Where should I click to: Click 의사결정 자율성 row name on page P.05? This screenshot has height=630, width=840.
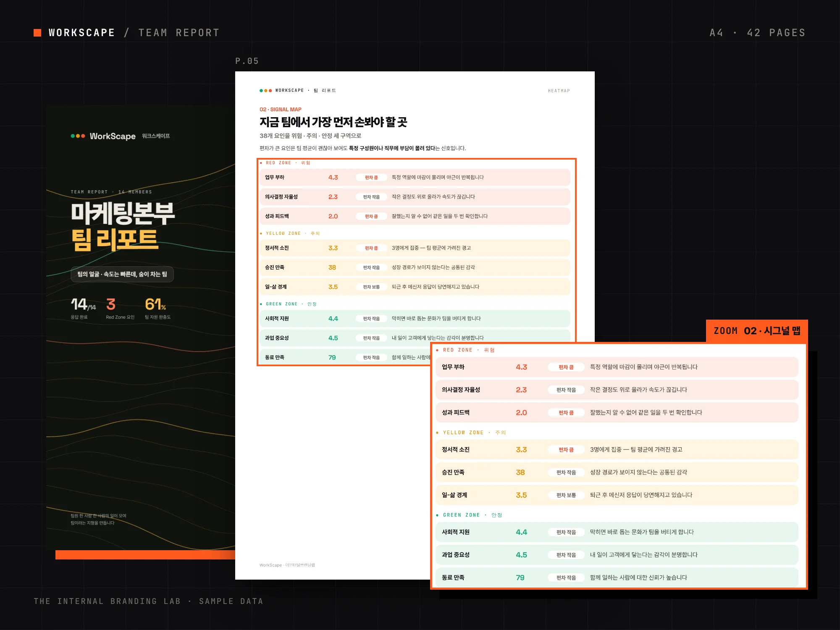coord(281,197)
